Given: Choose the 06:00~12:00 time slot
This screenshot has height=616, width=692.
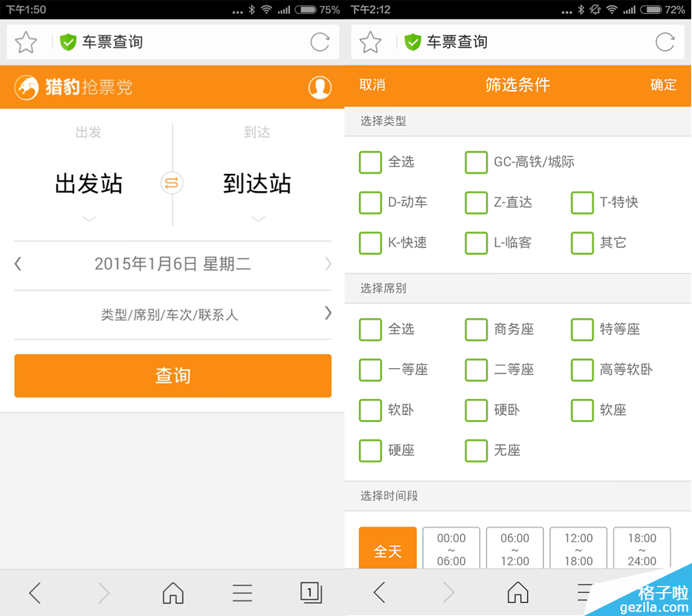Looking at the screenshot, I should click(x=515, y=549).
